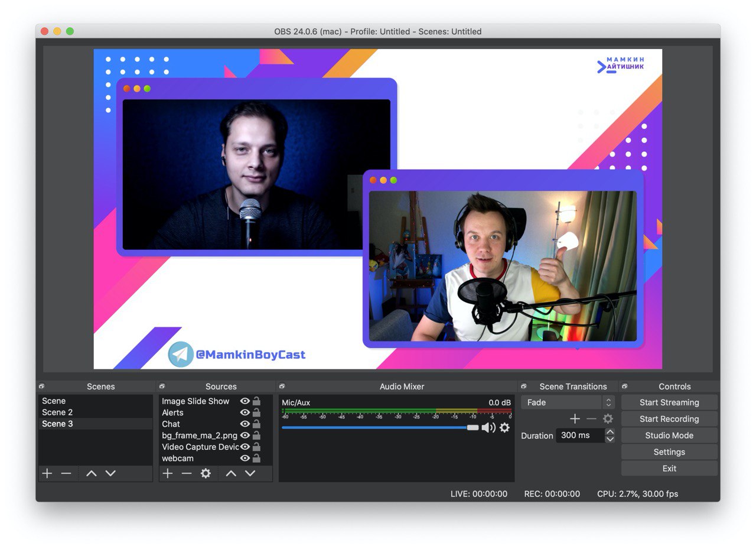Remove the selected scene with the minus icon
The height and width of the screenshot is (549, 756).
(66, 473)
